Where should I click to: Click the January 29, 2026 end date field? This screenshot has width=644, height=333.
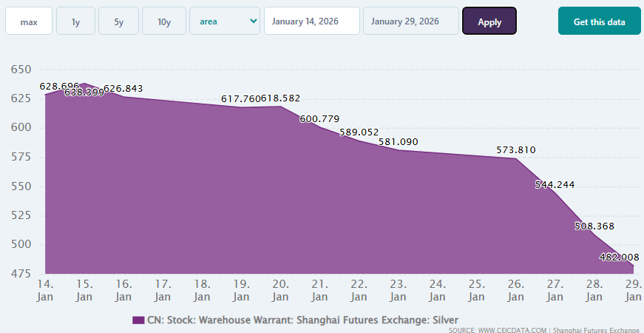[x=410, y=21]
